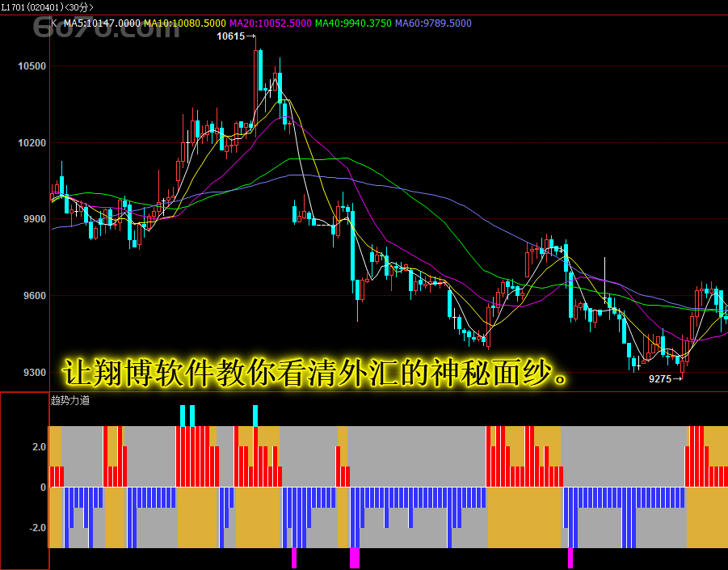Select the MA10:10080.5000 indicator label
This screenshot has height=570, width=728.
185,23
